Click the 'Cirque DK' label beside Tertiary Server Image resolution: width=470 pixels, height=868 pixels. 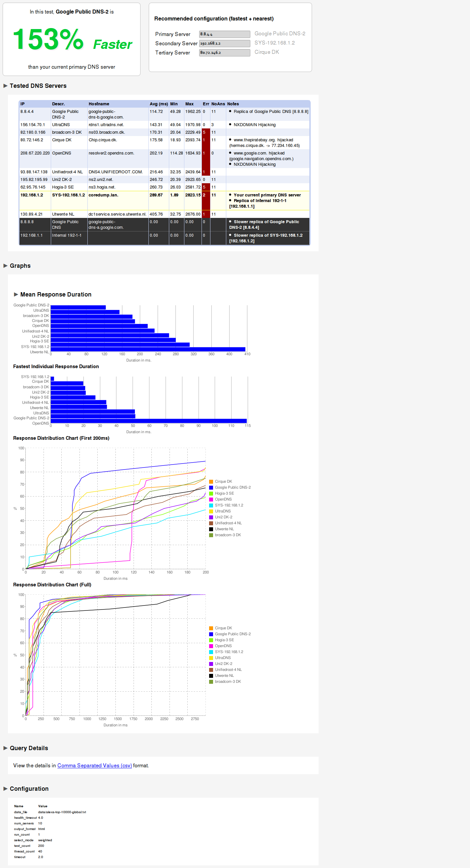266,52
